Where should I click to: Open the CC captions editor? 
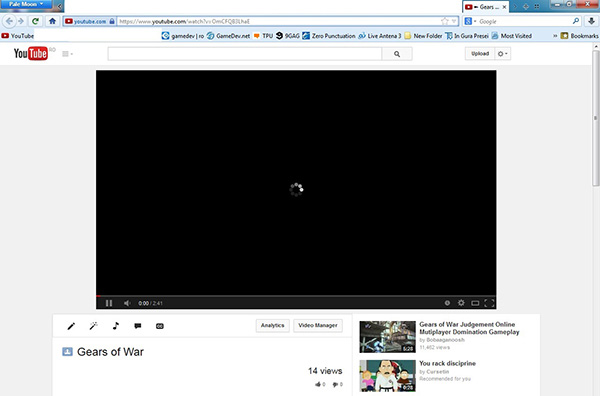click(x=160, y=326)
